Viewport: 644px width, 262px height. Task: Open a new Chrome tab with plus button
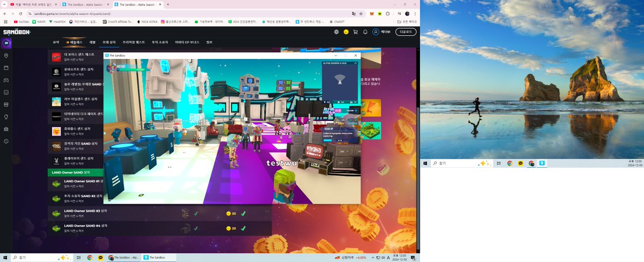pyautogui.click(x=169, y=4)
